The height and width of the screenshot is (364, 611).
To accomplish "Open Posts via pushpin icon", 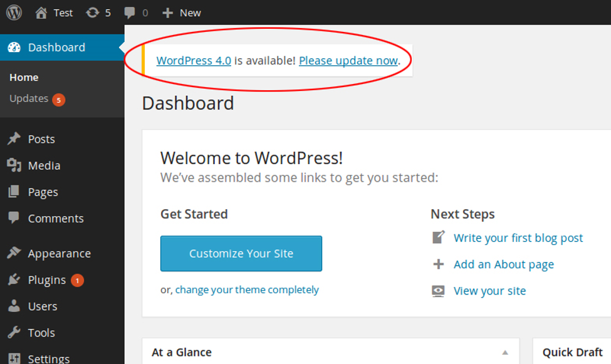I will click(14, 138).
